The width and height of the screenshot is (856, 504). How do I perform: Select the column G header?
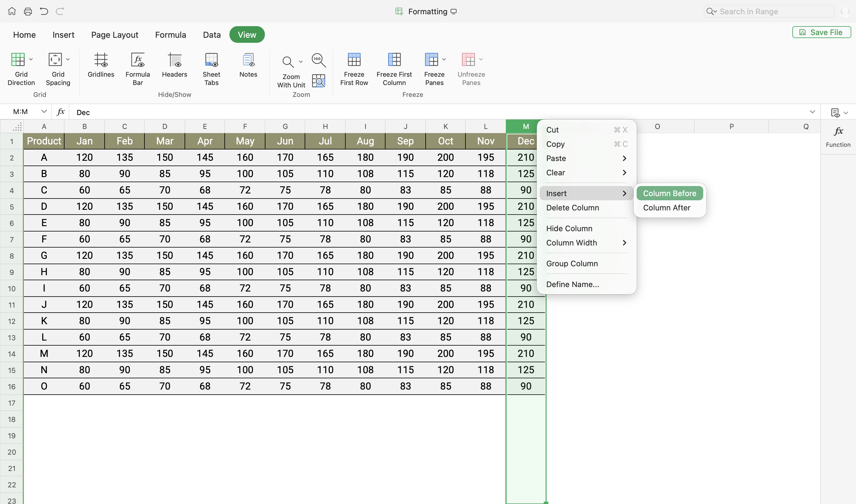coord(285,126)
